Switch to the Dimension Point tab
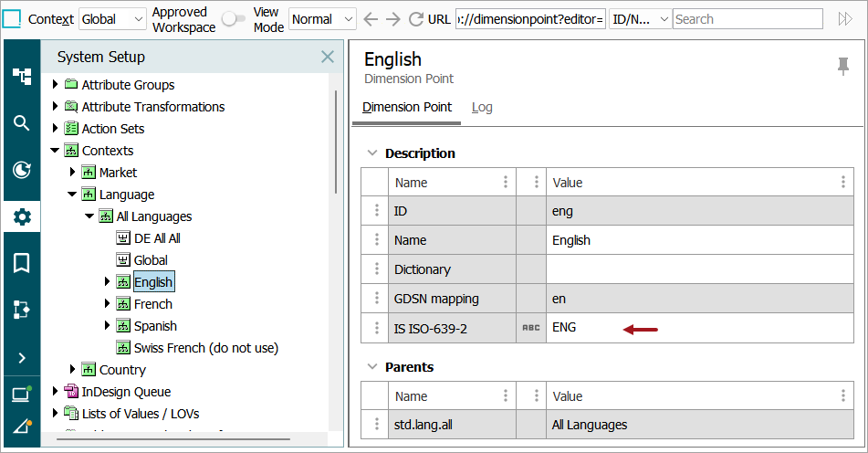Screen dimensions: 868x453 click(x=407, y=107)
